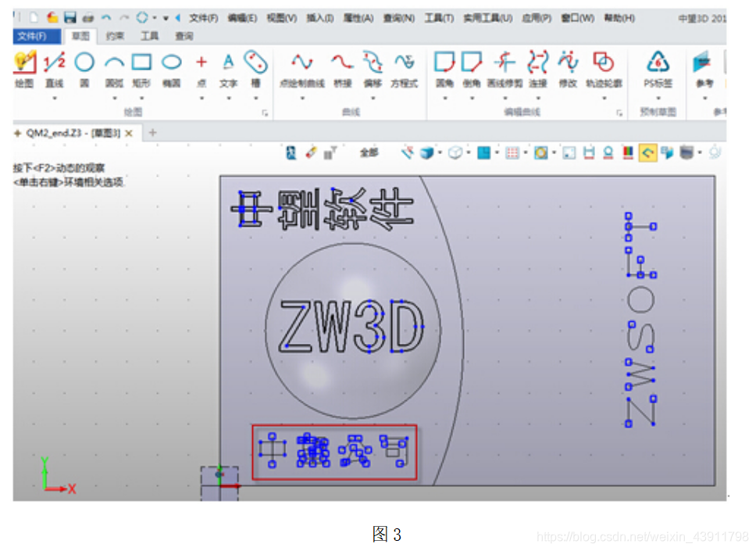Viewport: 756px width, 551px height.
Task: Choose the 偏移 offset tool
Action: point(373,69)
